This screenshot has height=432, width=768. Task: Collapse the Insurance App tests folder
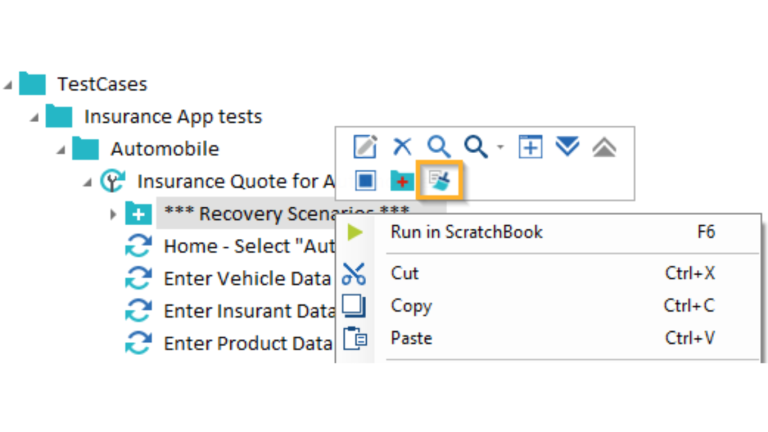pyautogui.click(x=35, y=117)
